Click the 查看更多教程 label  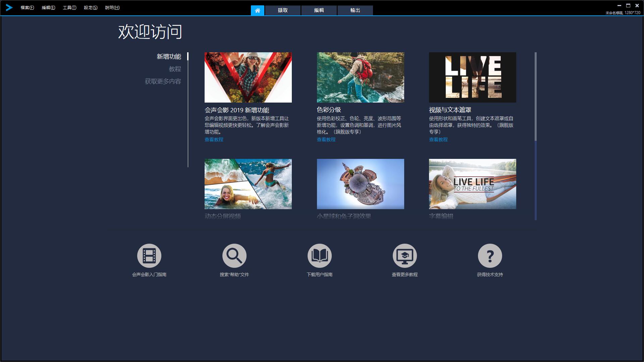tap(405, 275)
